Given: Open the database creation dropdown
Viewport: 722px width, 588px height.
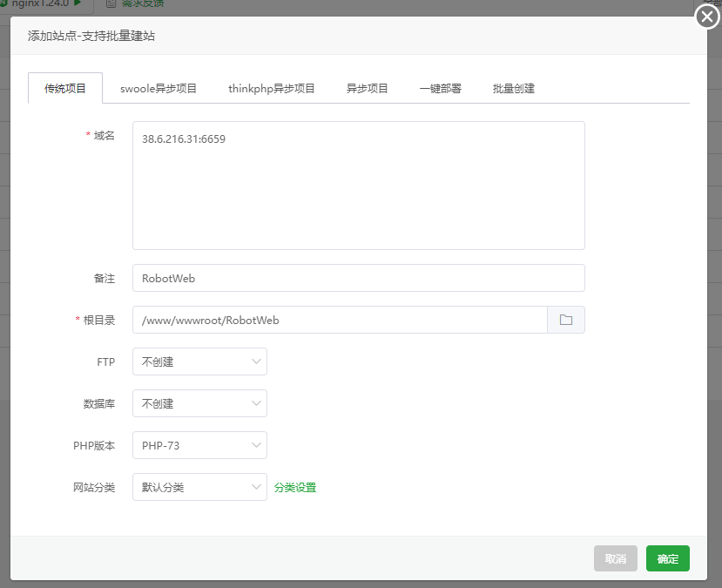Looking at the screenshot, I should pos(199,403).
